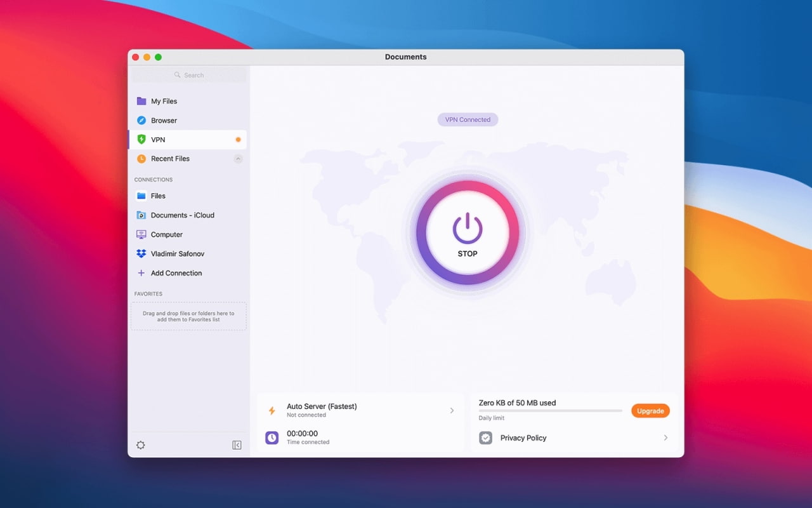Click the daily limit usage bar
812x508 pixels.
click(x=550, y=411)
